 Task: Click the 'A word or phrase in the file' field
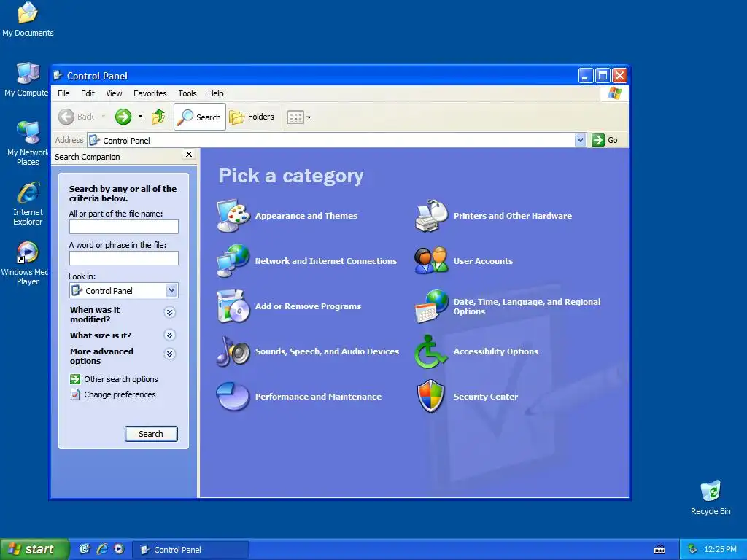124,258
